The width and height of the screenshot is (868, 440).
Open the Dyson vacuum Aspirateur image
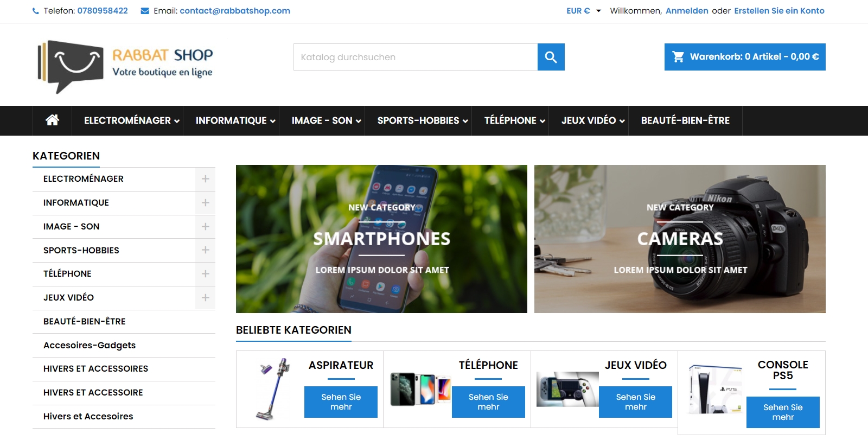(x=273, y=389)
